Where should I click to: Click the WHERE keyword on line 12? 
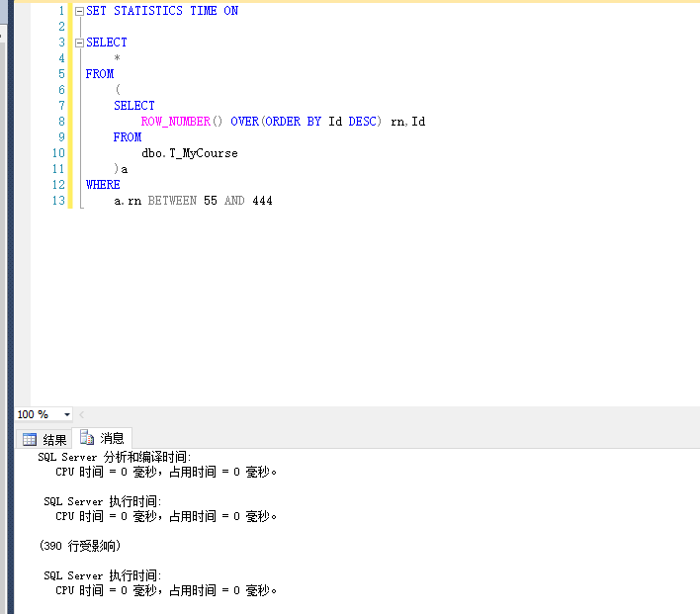103,185
